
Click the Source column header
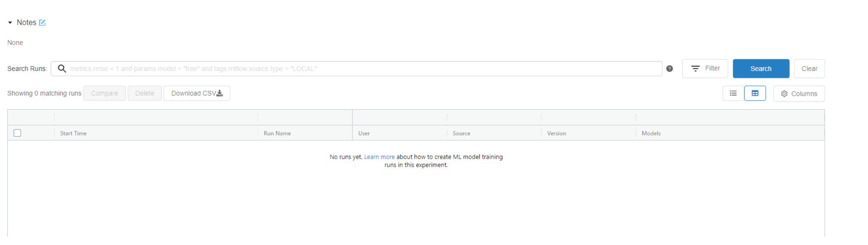coord(461,133)
